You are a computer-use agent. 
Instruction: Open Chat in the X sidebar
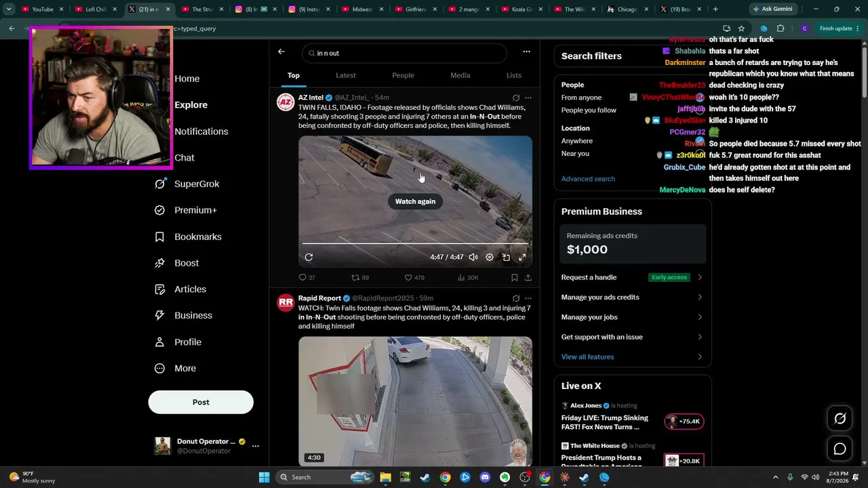pos(184,158)
